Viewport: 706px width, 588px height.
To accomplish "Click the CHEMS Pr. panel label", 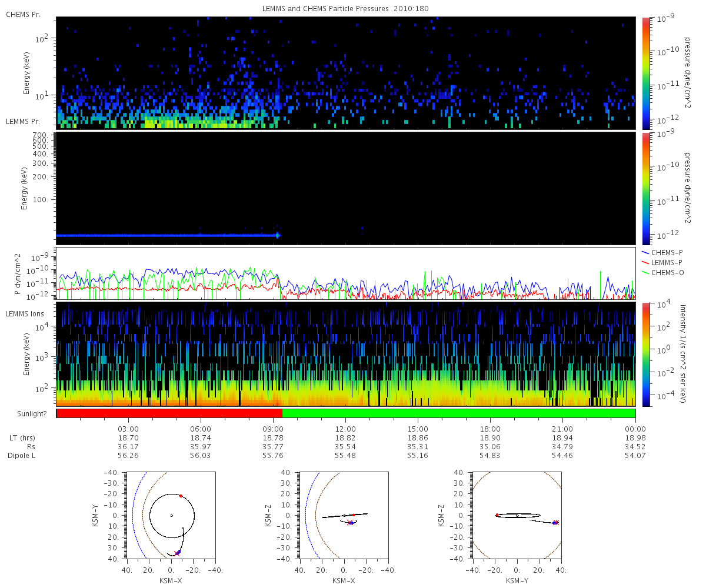I will (22, 14).
